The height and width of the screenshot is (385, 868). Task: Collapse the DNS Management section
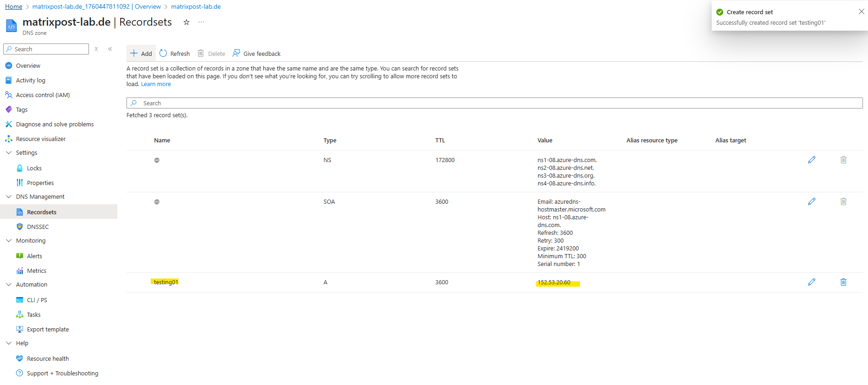tap(9, 196)
